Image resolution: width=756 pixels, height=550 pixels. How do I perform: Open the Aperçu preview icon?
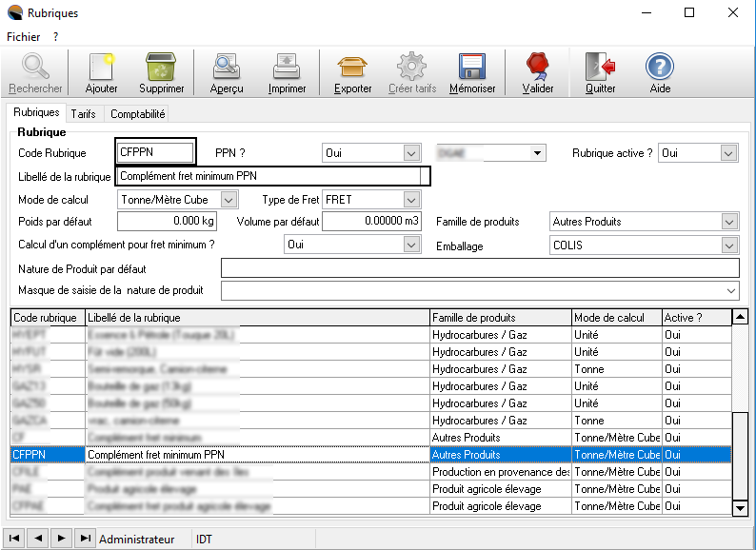(x=227, y=68)
